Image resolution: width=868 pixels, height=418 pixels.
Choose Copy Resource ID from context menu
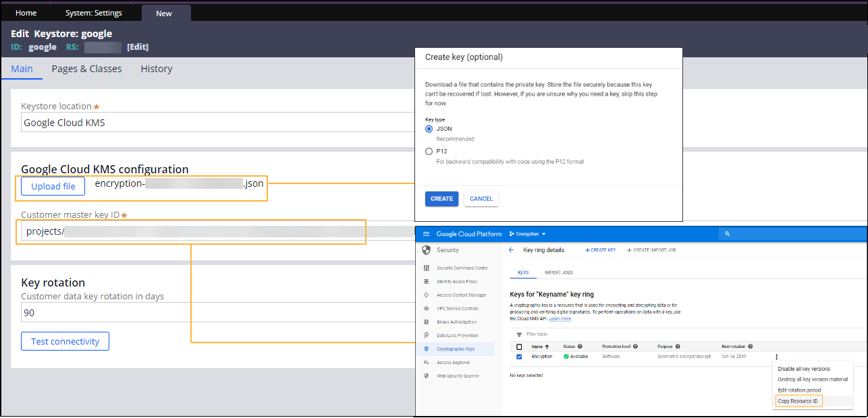coord(797,401)
